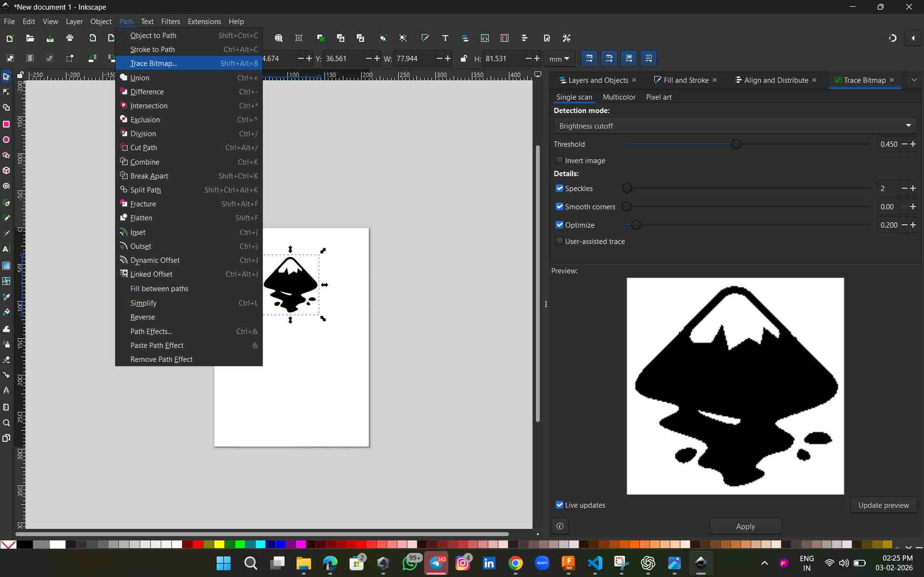
Task: Choose Break Apart from the Path menu
Action: click(x=149, y=176)
